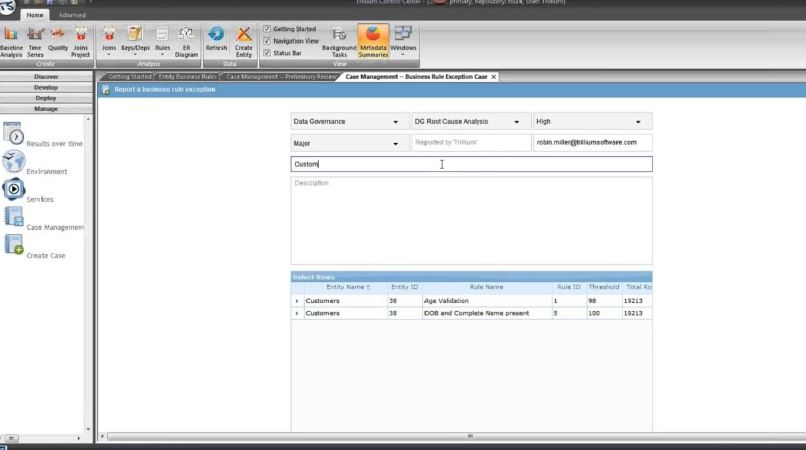This screenshot has height=450, width=806.
Task: Click the application logo button
Action: pyautogui.click(x=7, y=7)
